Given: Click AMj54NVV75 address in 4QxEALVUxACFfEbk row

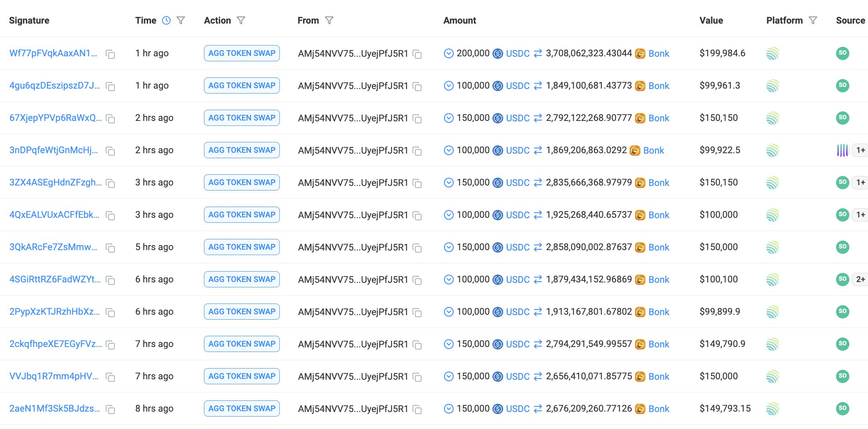Looking at the screenshot, I should click(353, 215).
